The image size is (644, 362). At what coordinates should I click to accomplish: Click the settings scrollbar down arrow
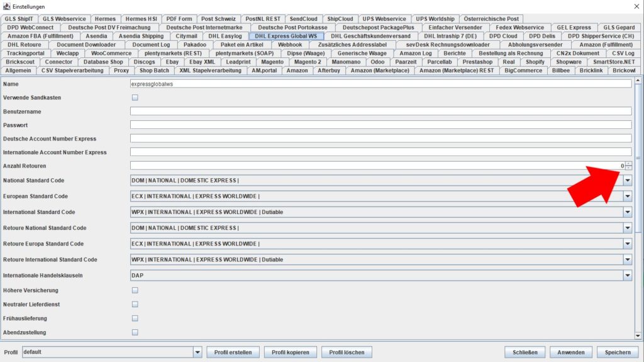point(638,336)
